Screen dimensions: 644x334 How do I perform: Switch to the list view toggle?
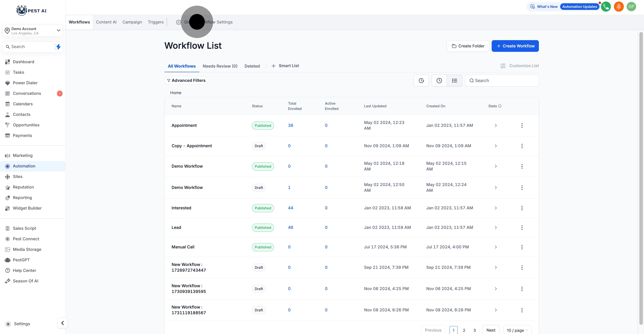click(x=455, y=81)
